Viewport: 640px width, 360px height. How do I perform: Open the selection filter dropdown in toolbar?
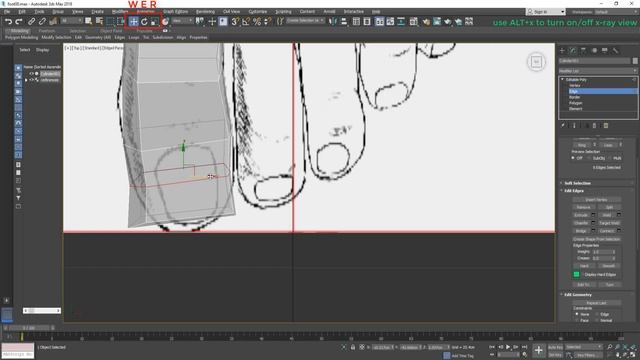point(71,21)
